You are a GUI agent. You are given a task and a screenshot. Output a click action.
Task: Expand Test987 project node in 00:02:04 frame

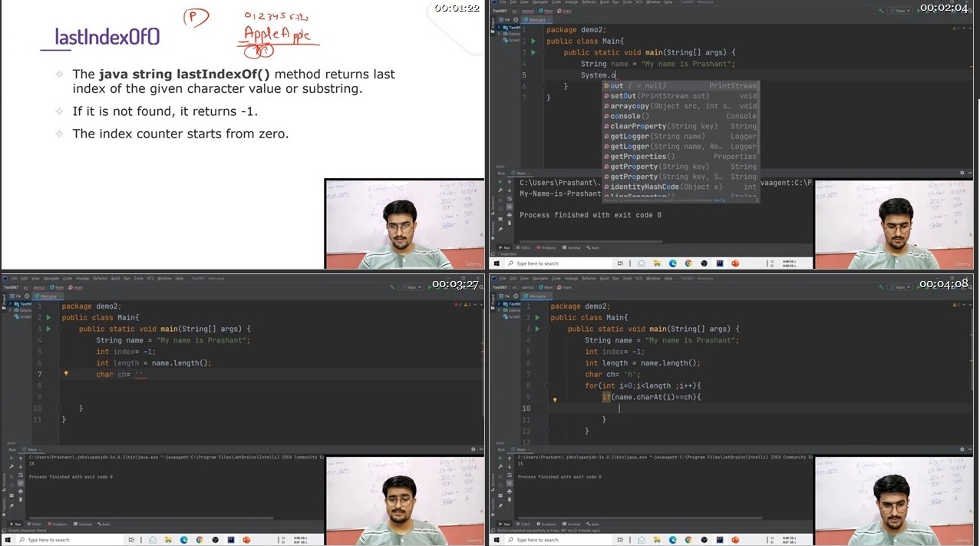click(x=500, y=28)
